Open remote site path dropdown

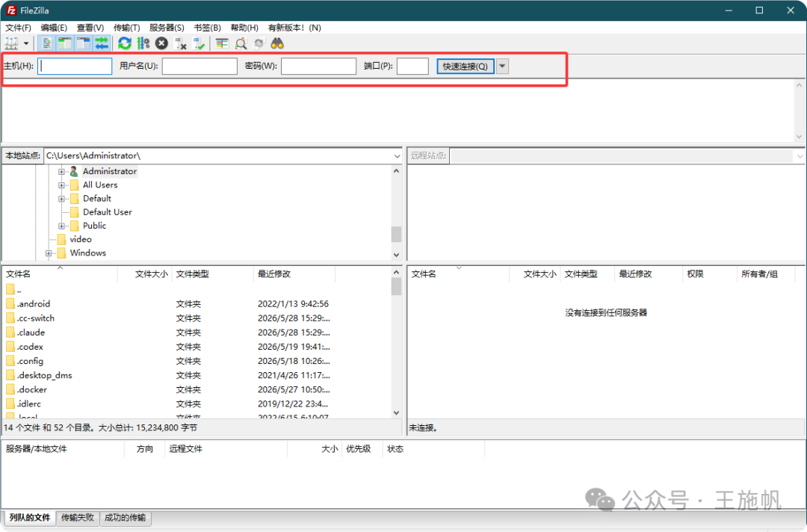800,156
